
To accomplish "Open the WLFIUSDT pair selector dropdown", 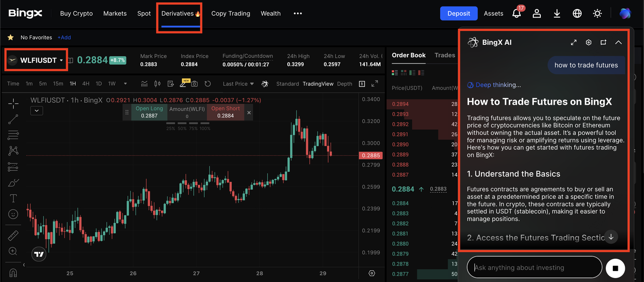I will pos(36,60).
